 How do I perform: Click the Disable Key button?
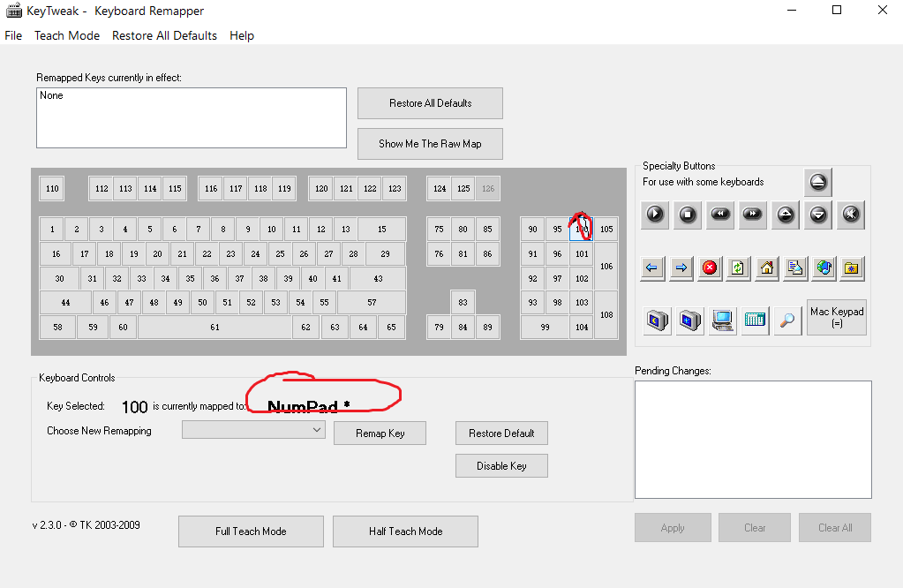tap(501, 466)
